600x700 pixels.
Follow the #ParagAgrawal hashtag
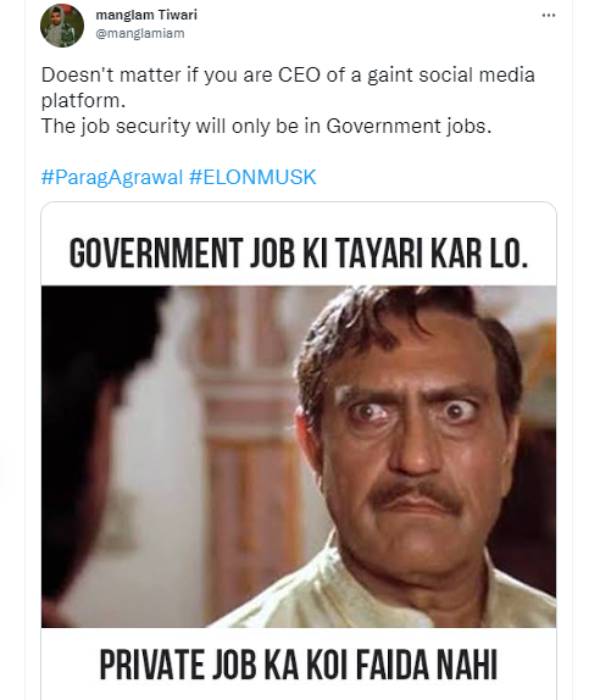pos(112,177)
